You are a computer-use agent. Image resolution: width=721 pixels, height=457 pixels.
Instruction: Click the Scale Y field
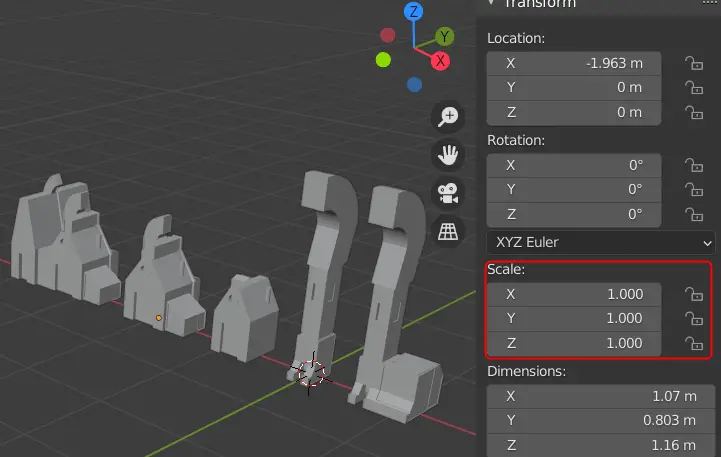click(574, 319)
